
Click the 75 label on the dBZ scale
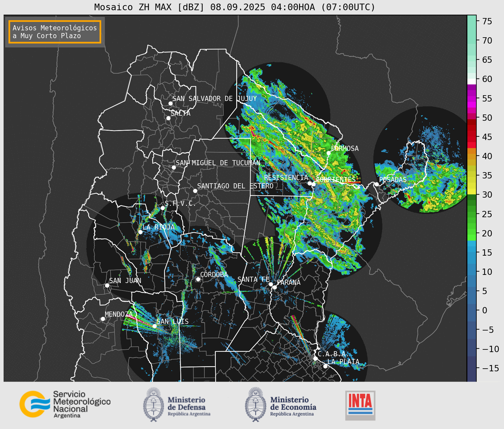(x=487, y=21)
